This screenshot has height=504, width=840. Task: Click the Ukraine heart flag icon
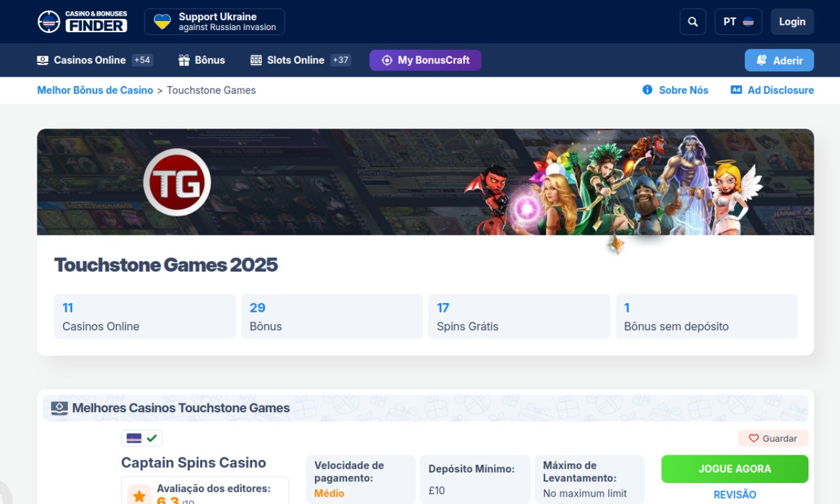162,22
